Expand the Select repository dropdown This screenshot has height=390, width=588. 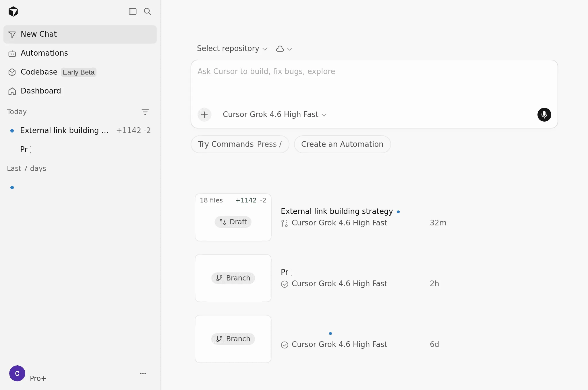(x=232, y=48)
